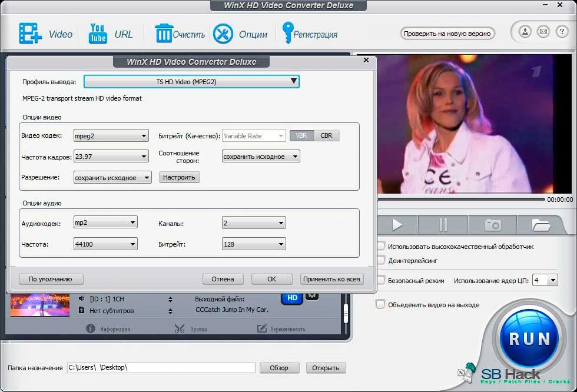577x392 pixels.
Task: Play the preview video
Action: [x=397, y=224]
